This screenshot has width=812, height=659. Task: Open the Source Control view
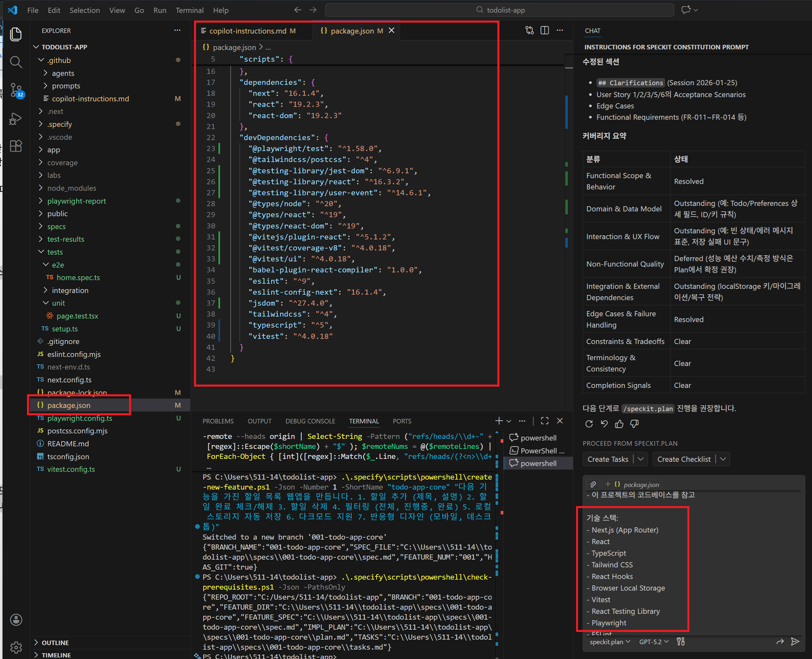pyautogui.click(x=16, y=90)
